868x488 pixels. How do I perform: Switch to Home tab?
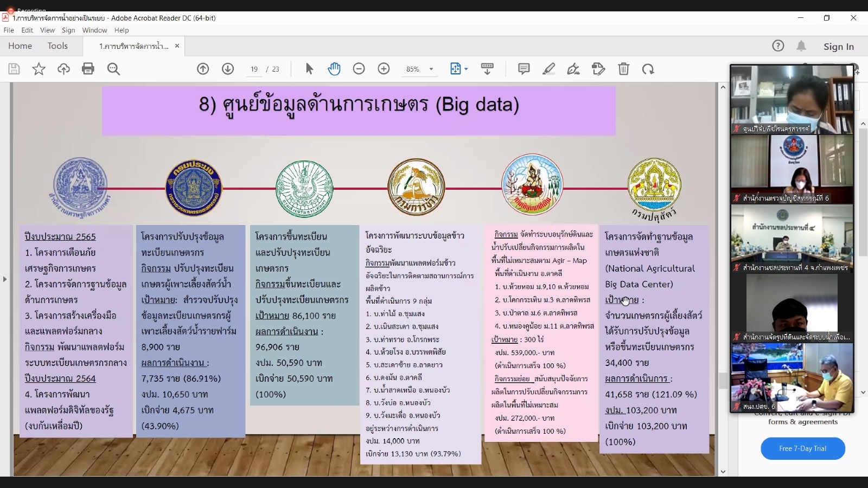tap(20, 46)
